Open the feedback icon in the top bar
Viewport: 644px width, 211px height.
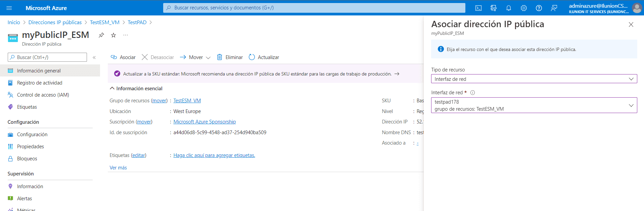(x=554, y=8)
